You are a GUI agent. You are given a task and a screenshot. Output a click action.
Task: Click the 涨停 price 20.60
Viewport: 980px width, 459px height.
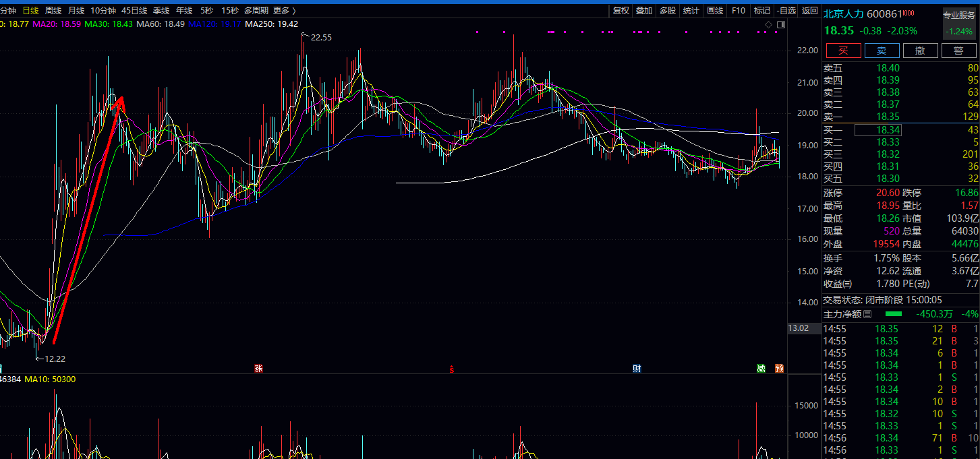888,193
